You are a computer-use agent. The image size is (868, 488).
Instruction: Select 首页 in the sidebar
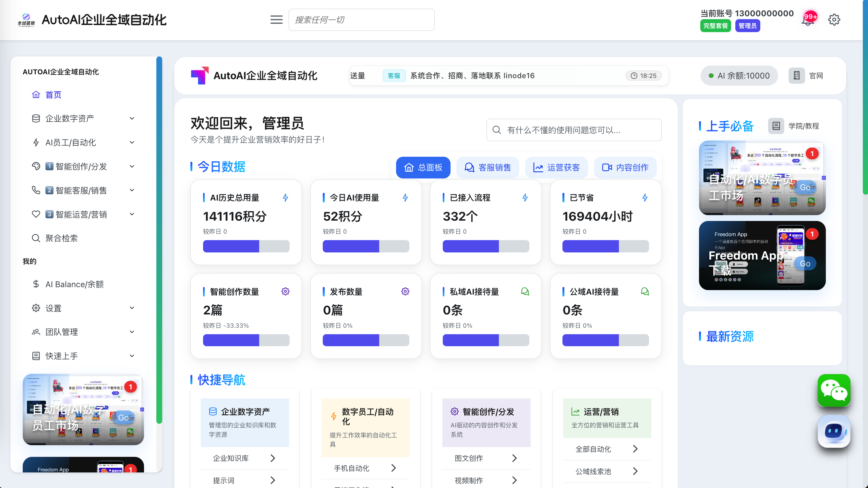53,95
